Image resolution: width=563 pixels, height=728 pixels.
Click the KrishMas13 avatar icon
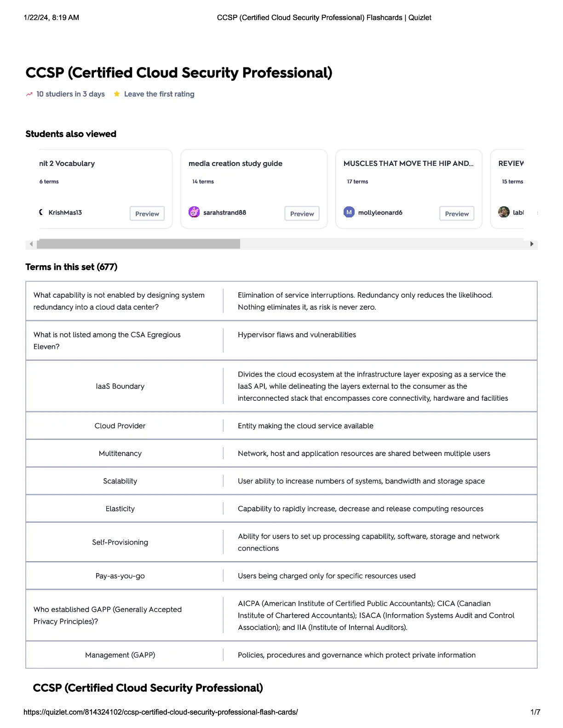(x=41, y=212)
